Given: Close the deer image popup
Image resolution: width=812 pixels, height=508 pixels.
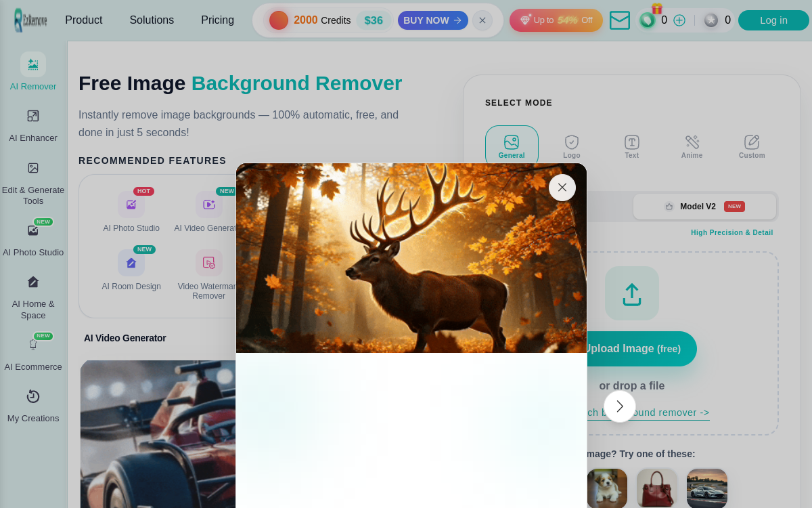Looking at the screenshot, I should [x=562, y=188].
